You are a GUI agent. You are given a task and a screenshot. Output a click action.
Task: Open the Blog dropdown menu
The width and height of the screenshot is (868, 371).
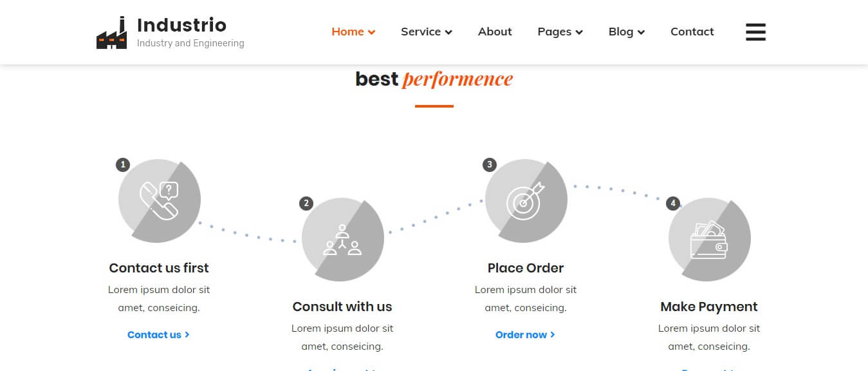tap(626, 32)
